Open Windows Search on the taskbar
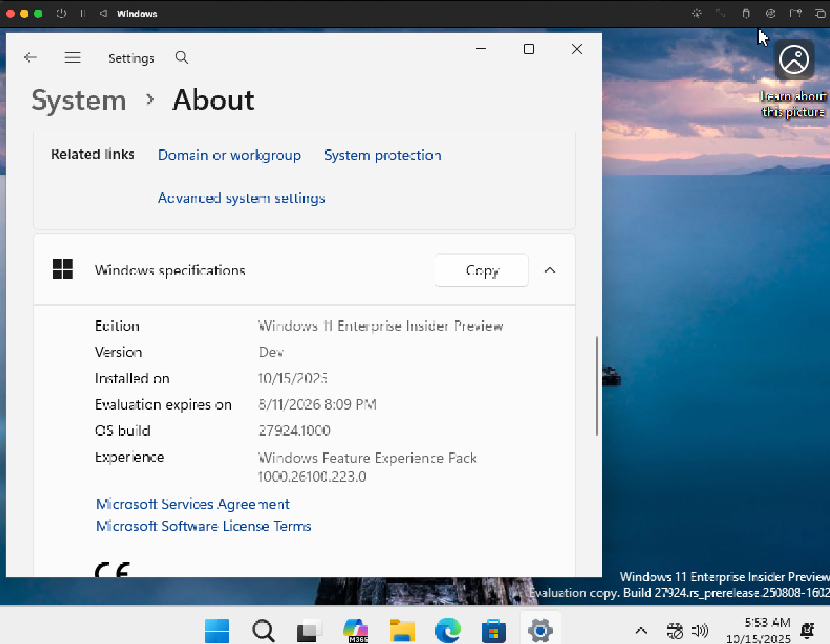Viewport: 830px width, 644px height. pos(263,631)
